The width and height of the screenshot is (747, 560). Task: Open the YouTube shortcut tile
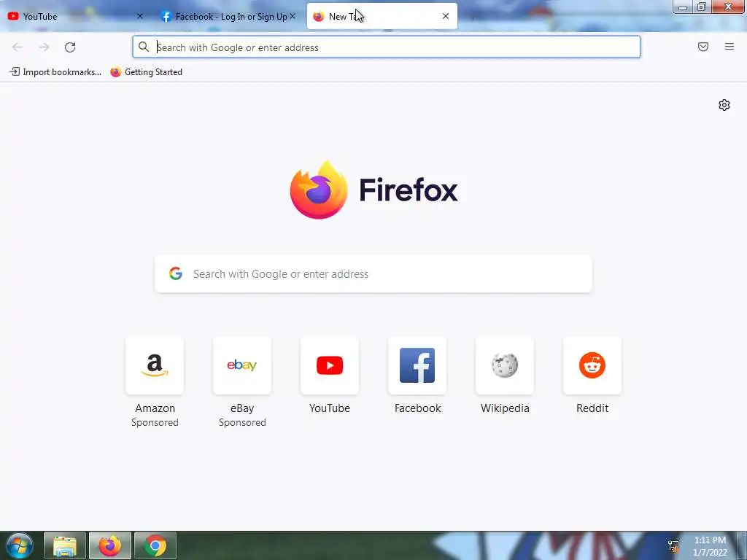tap(330, 365)
